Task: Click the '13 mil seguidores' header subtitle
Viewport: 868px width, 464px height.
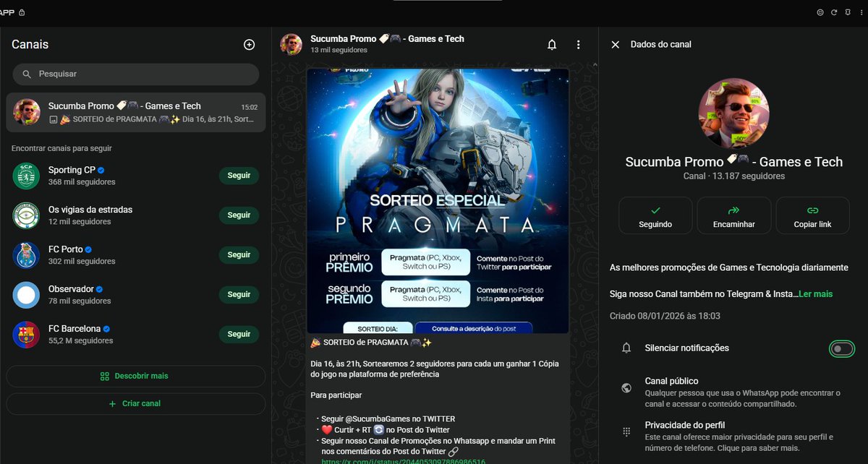Action: 339,51
